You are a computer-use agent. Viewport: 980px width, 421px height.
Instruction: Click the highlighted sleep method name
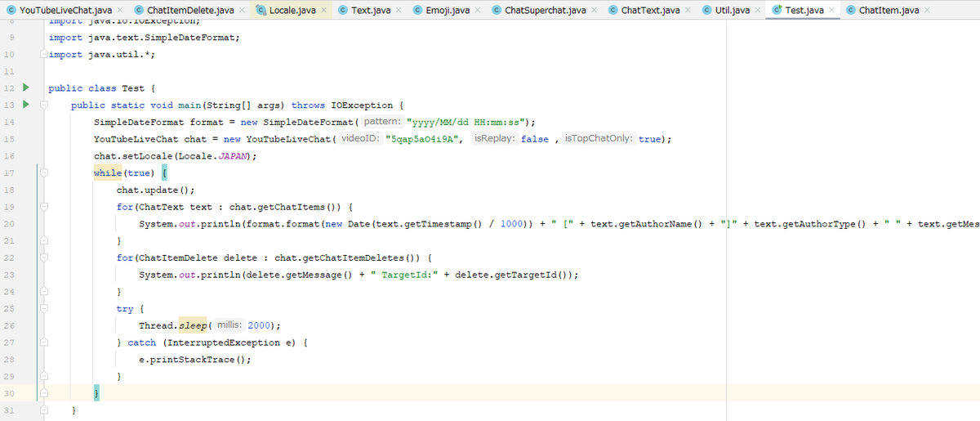[194, 326]
